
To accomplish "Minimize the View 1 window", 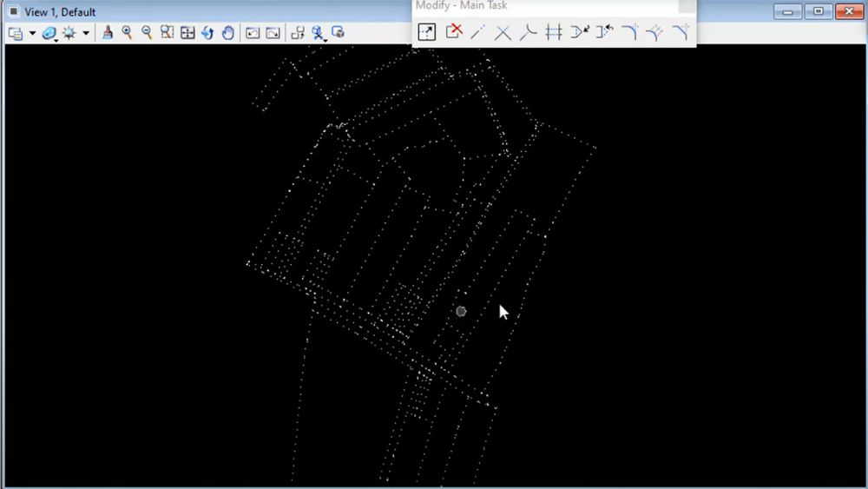I will pos(788,11).
